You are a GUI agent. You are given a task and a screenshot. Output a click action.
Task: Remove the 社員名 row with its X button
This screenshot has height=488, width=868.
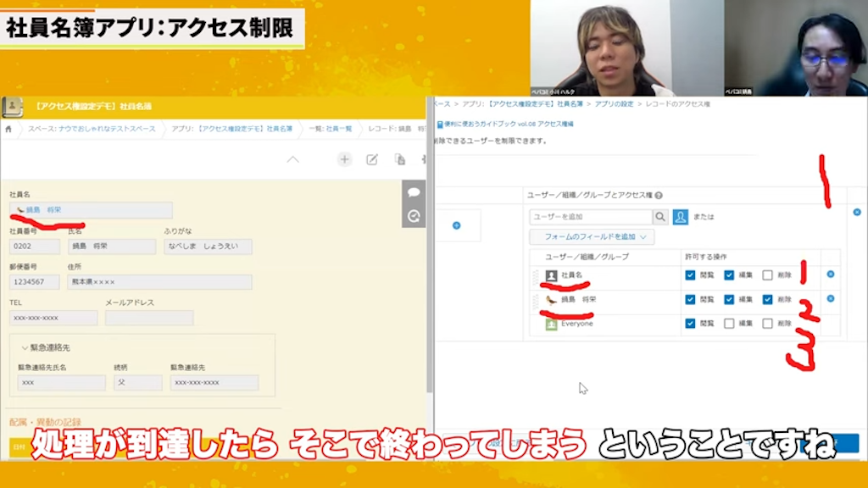832,274
